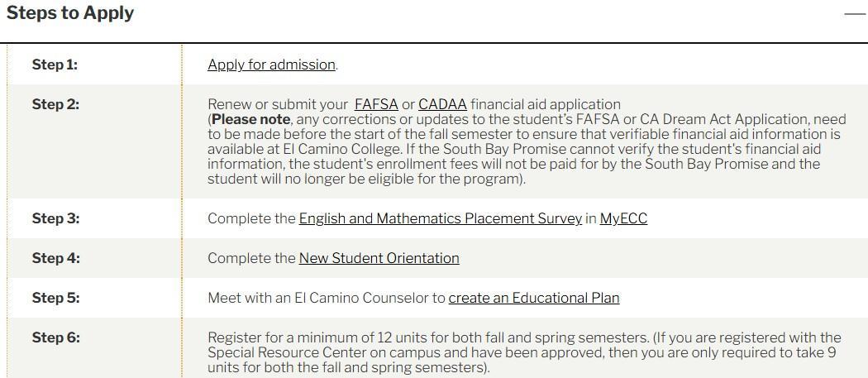
Task: Open the FAFSA application link
Action: click(376, 104)
